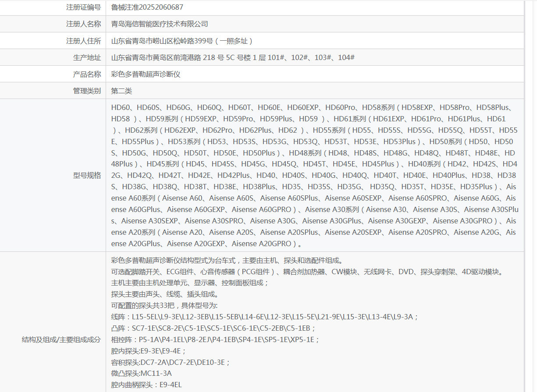Click the 相控阵 probe list line
The height and width of the screenshot is (392, 537).
[x=216, y=340]
